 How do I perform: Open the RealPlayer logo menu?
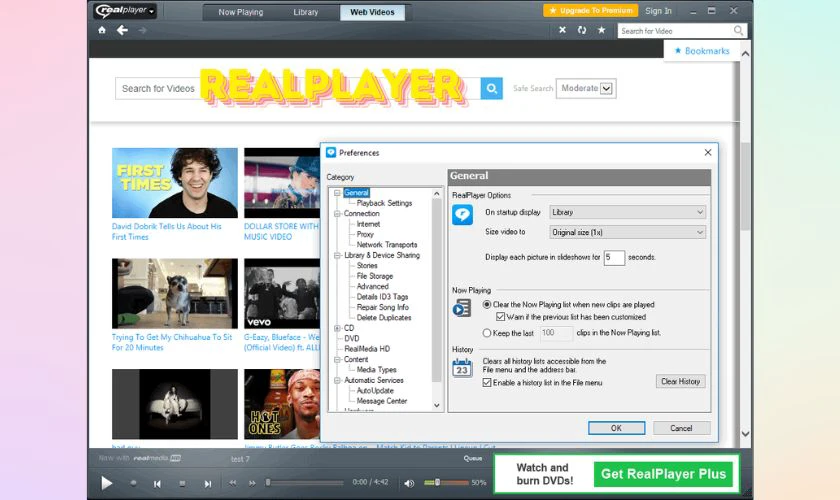click(125, 11)
